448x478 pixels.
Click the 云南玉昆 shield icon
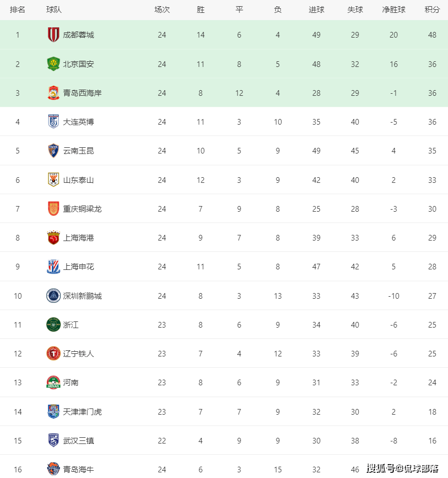click(54, 150)
